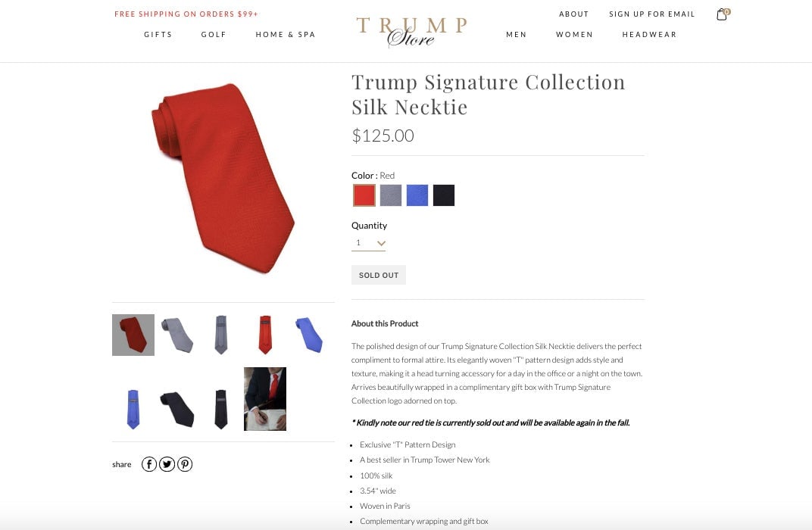Pick the blue tie color swatch
The width and height of the screenshot is (812, 530).
pyautogui.click(x=417, y=195)
